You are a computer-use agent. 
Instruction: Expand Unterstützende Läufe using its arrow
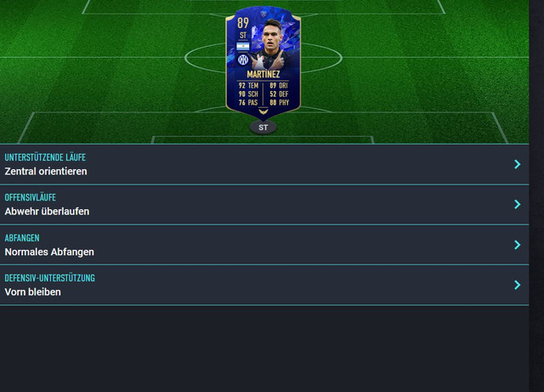point(518,164)
